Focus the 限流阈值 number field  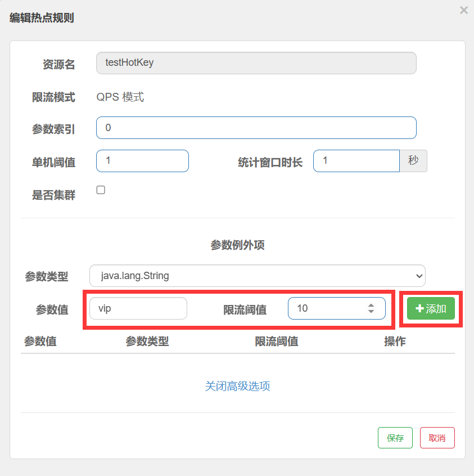(326, 308)
